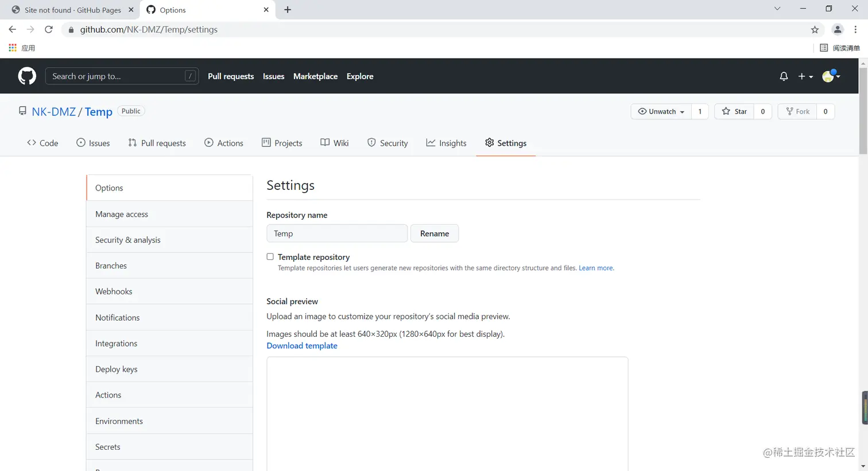Click the Chrome three-dot menu icon
The image size is (868, 471).
pyautogui.click(x=855, y=30)
